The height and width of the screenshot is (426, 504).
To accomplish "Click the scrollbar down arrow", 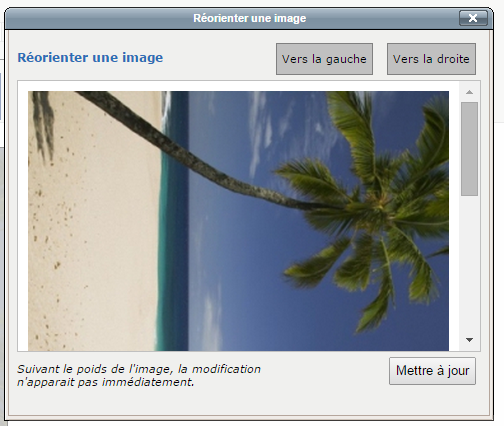I will (x=469, y=340).
